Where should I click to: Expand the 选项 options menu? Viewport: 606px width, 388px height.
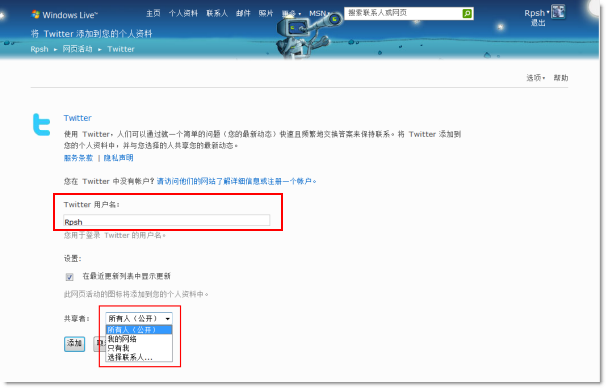pyautogui.click(x=536, y=78)
